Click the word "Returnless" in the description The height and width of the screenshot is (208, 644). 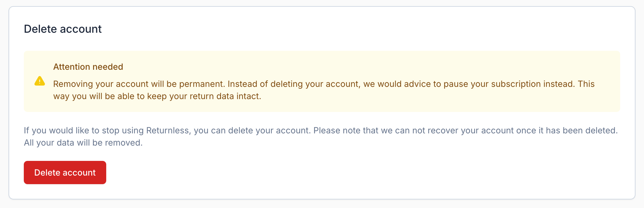pos(168,130)
